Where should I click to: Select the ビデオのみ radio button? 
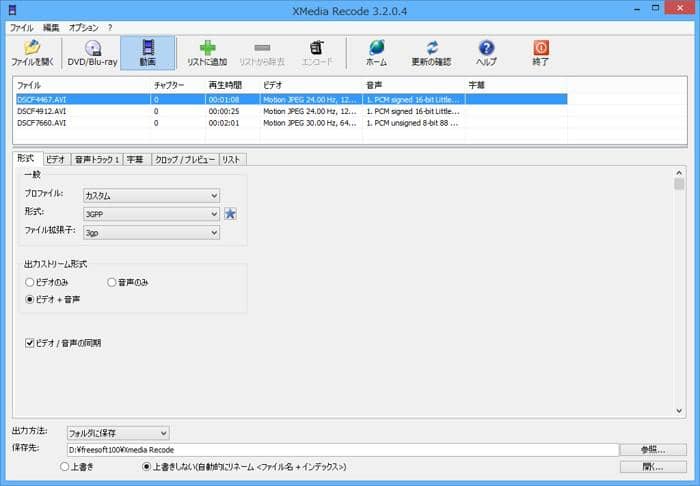point(29,282)
